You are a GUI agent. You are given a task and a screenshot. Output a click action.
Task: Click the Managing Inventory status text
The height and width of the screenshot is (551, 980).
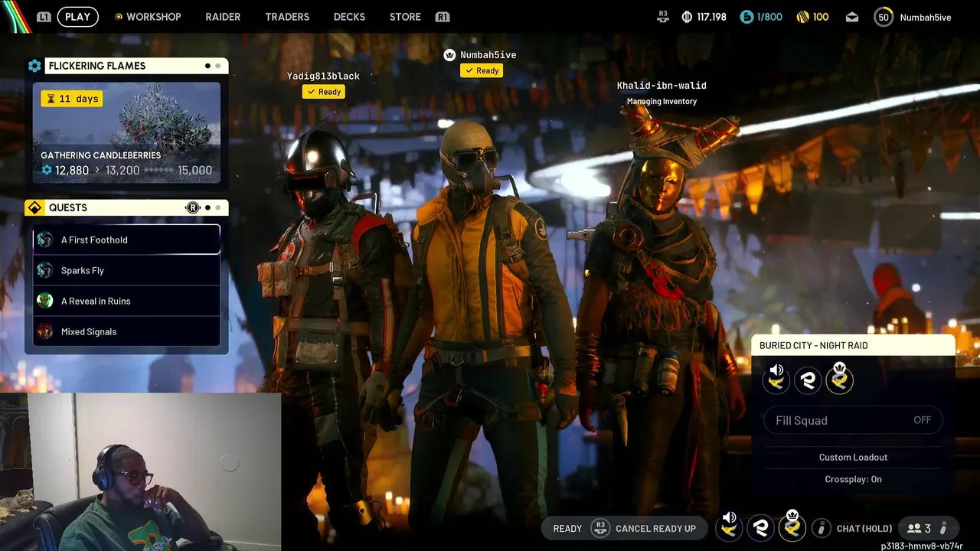click(x=661, y=101)
